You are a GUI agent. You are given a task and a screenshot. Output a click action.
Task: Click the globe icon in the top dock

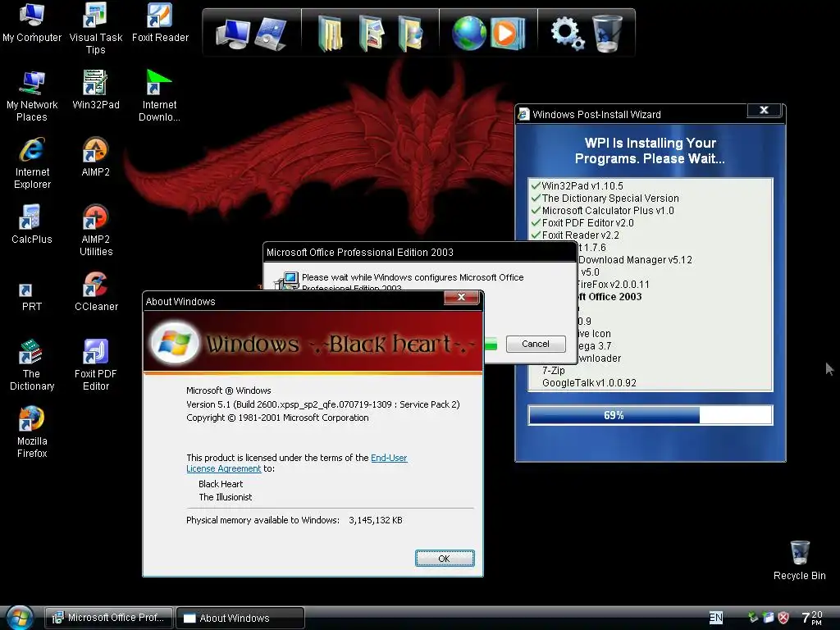(x=468, y=33)
